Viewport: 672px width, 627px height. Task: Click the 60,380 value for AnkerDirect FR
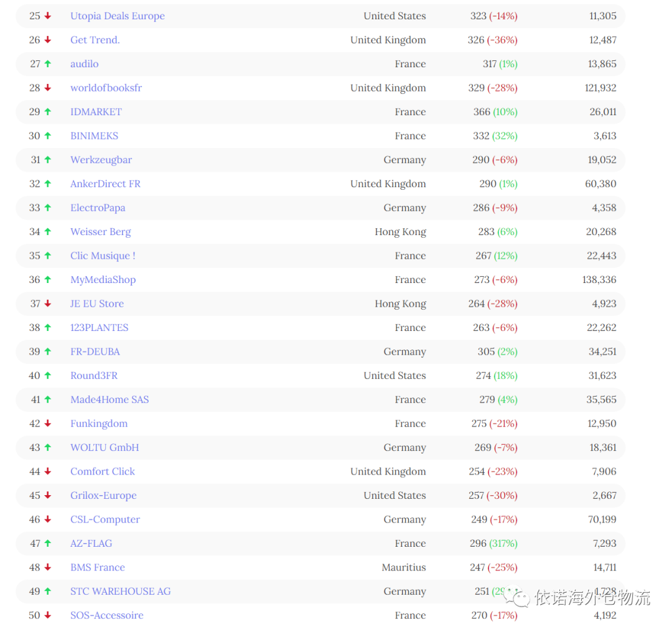601,184
